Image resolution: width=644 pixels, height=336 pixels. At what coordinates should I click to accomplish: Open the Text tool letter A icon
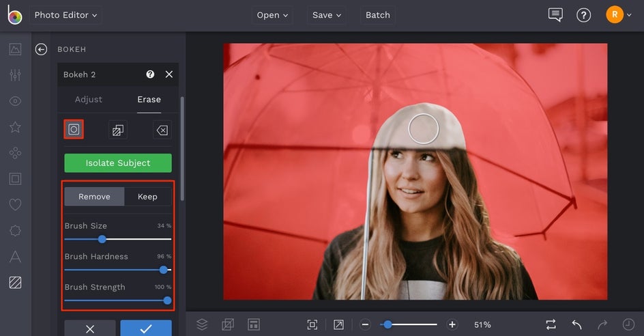coord(15,257)
